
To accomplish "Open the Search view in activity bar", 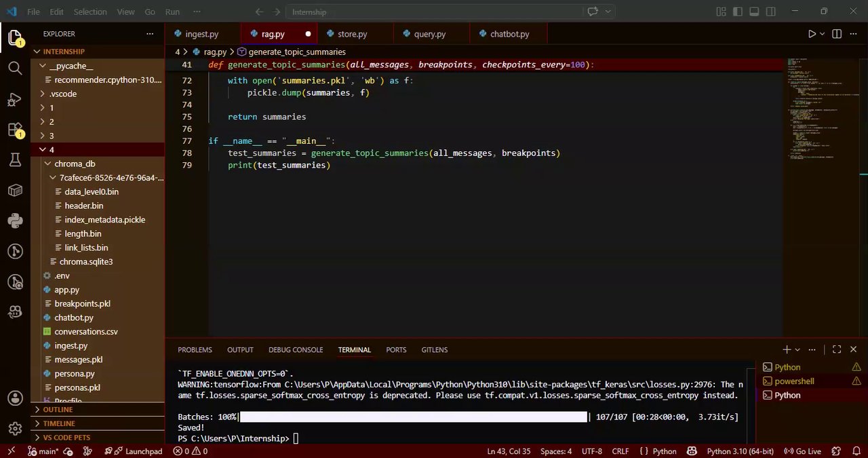I will click(x=15, y=68).
